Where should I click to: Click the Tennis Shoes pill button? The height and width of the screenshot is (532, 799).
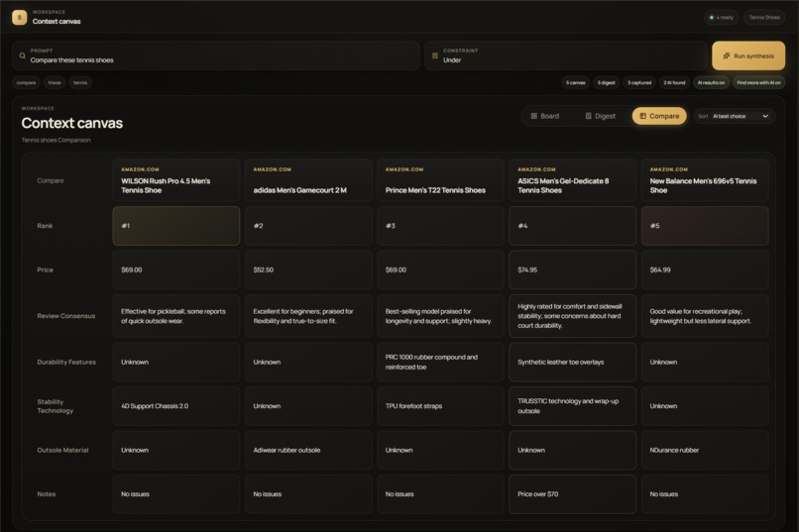click(764, 17)
